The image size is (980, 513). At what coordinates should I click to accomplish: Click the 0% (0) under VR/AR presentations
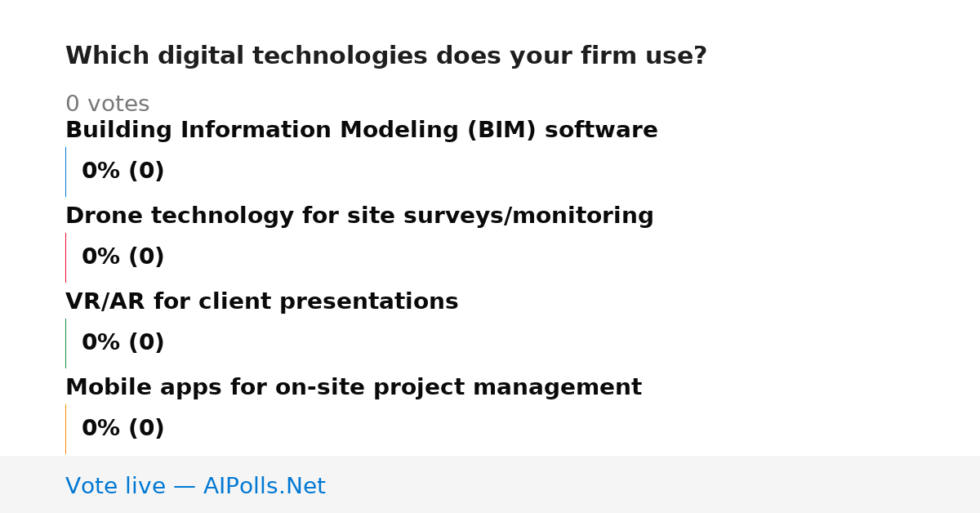coord(122,343)
